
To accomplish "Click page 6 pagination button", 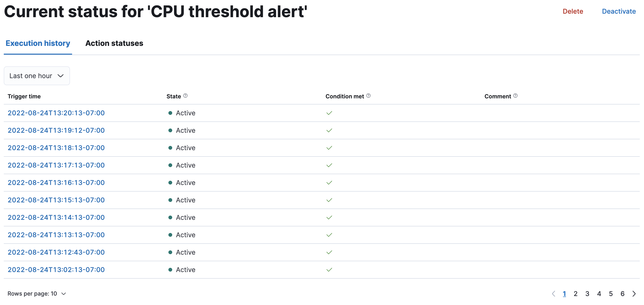I will point(623,293).
